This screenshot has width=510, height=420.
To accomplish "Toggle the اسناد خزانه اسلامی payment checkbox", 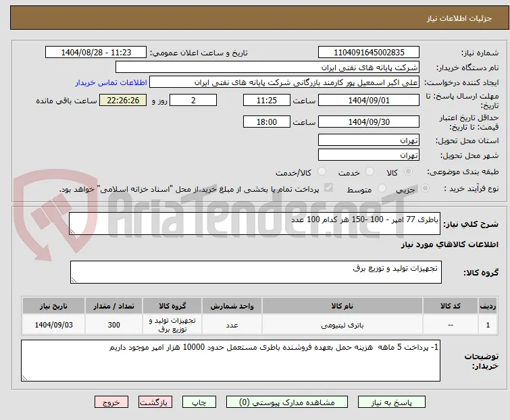I will point(329,188).
